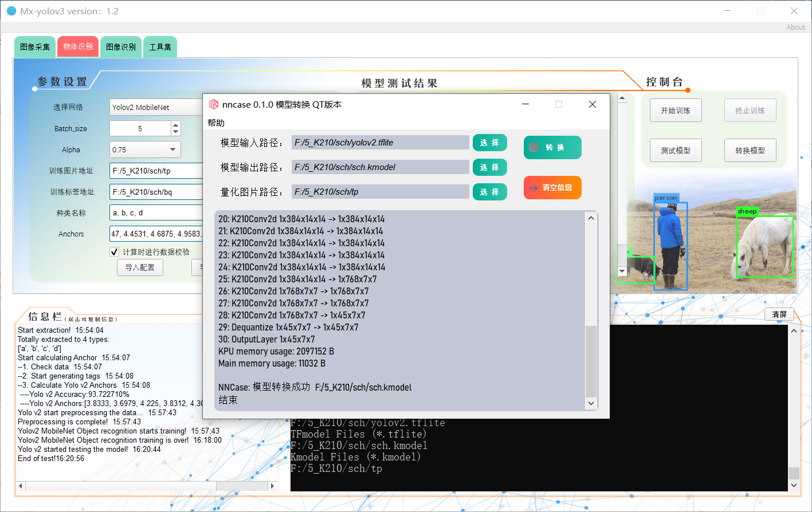Click the up-scroll arrow of the conversion log panel
This screenshot has height=512, width=812.
[x=591, y=218]
